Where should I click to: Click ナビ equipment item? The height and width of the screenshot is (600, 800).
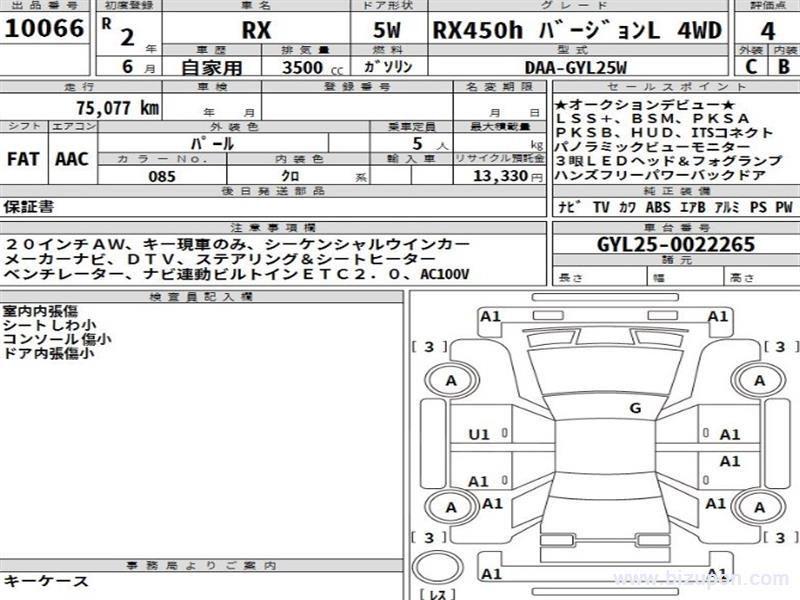pos(569,207)
